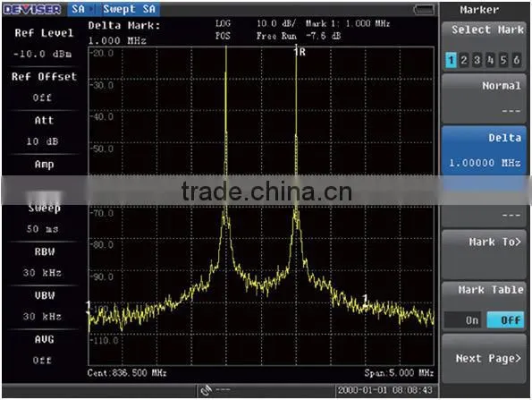
Task: Click the Mark 1: 1.000 MHz readout
Action: pyautogui.click(x=348, y=23)
